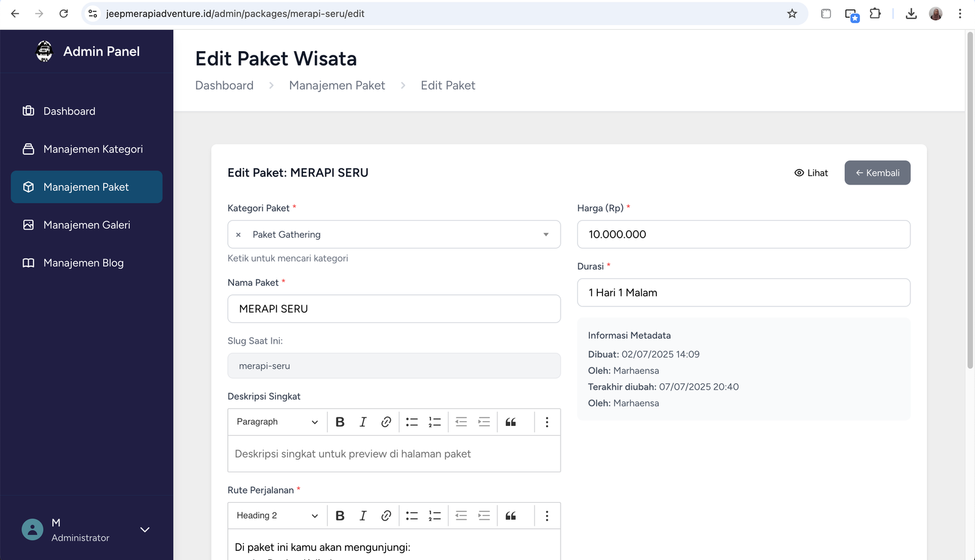
Task: Insert a block quote in Rute Perjalanan
Action: coord(511,516)
